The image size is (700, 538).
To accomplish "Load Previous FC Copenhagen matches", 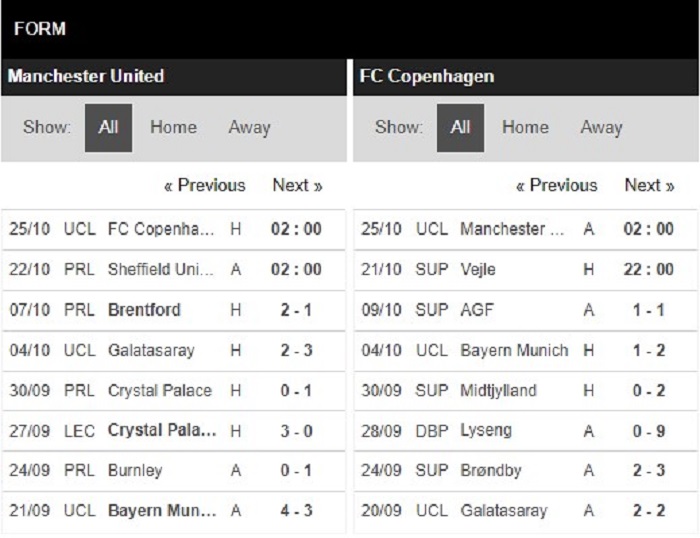I will click(556, 185).
